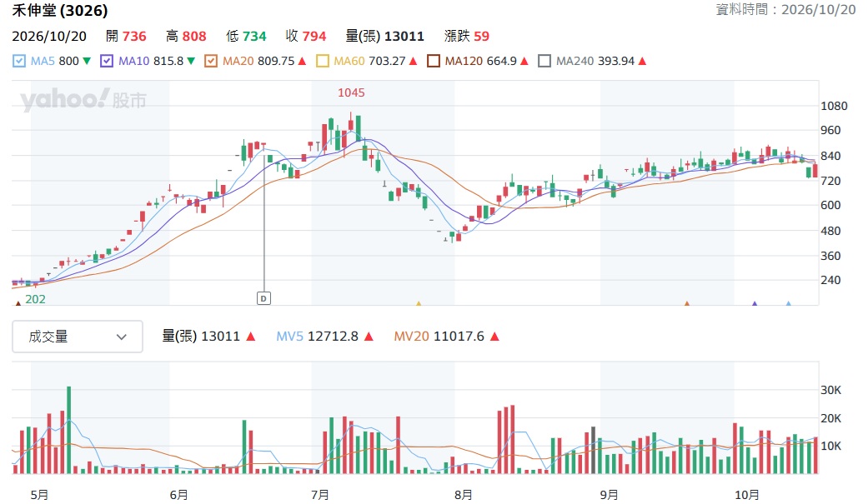Image resolution: width=868 pixels, height=504 pixels.
Task: Click the 高 808 high value
Action: tap(186, 36)
